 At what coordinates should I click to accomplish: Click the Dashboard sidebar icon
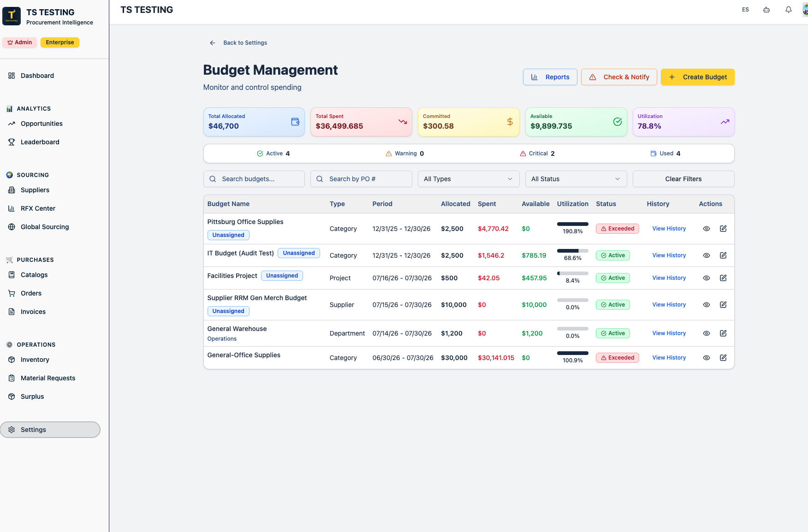pyautogui.click(x=12, y=76)
